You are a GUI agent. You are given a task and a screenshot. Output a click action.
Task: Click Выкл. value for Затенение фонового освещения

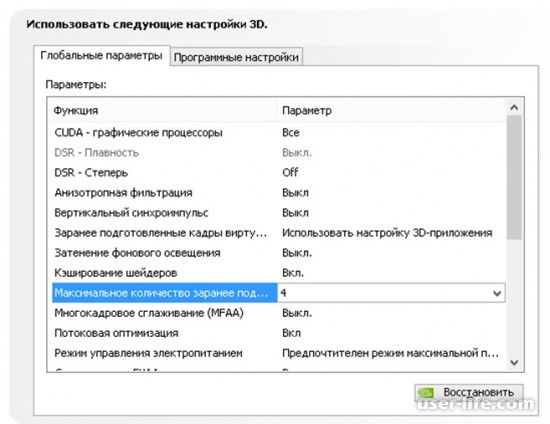(x=297, y=253)
